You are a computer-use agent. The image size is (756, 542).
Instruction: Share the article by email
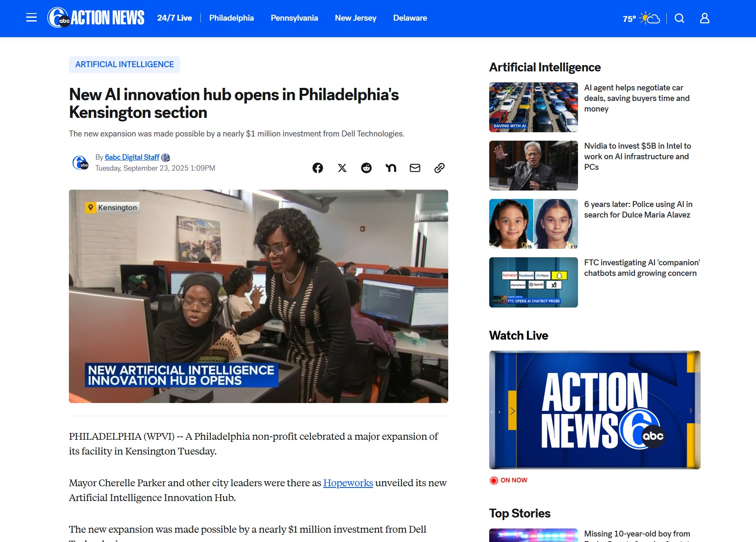[415, 168]
